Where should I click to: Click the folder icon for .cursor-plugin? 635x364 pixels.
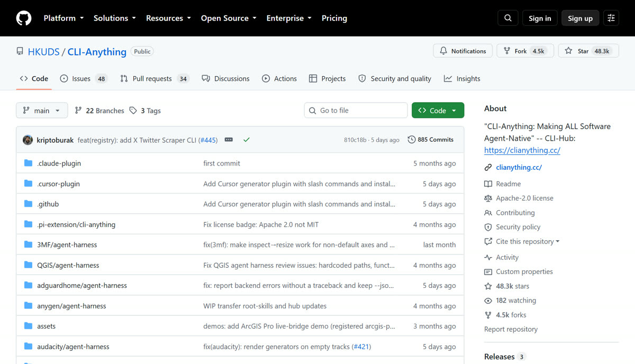(x=28, y=184)
